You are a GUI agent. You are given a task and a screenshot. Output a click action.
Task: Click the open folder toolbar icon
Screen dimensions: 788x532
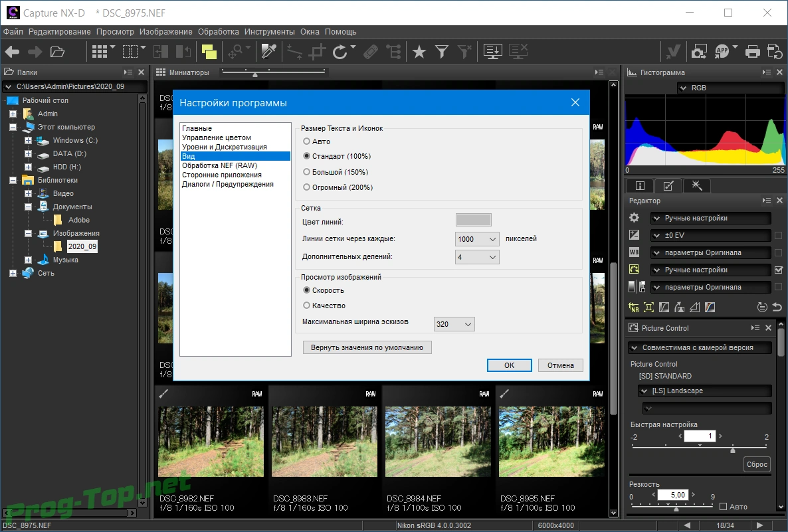[57, 52]
